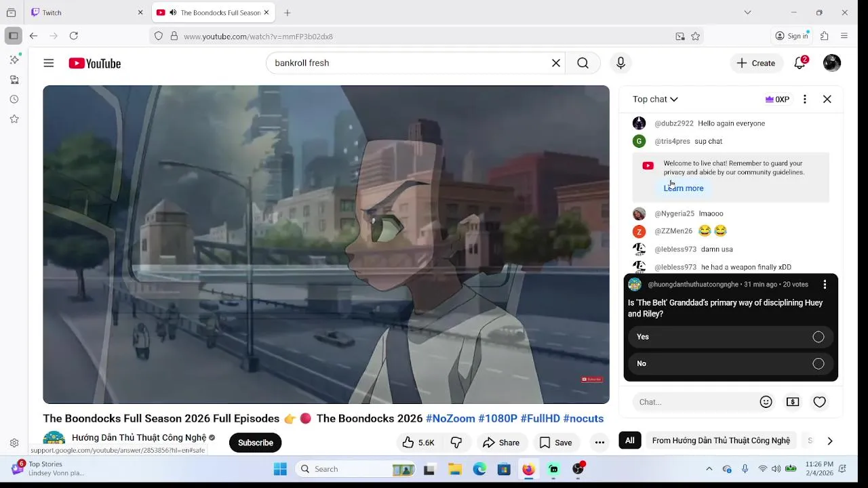Sign in to Firefox account

pyautogui.click(x=793, y=36)
